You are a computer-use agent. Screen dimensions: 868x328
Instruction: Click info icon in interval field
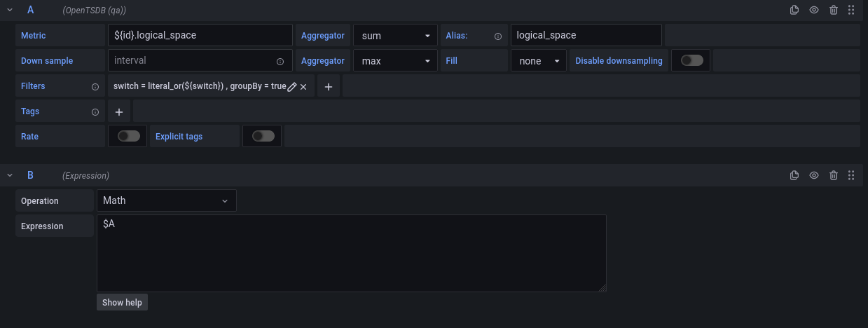click(280, 61)
